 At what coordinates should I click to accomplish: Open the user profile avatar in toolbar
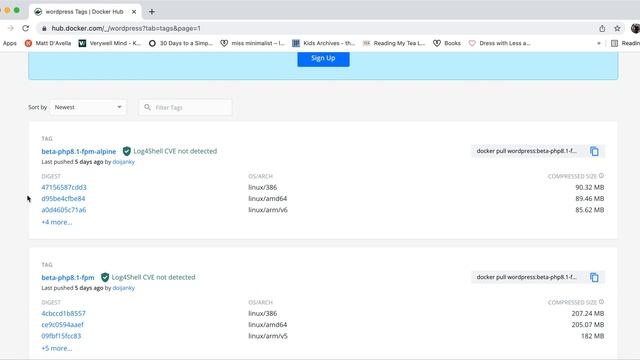click(x=635, y=28)
